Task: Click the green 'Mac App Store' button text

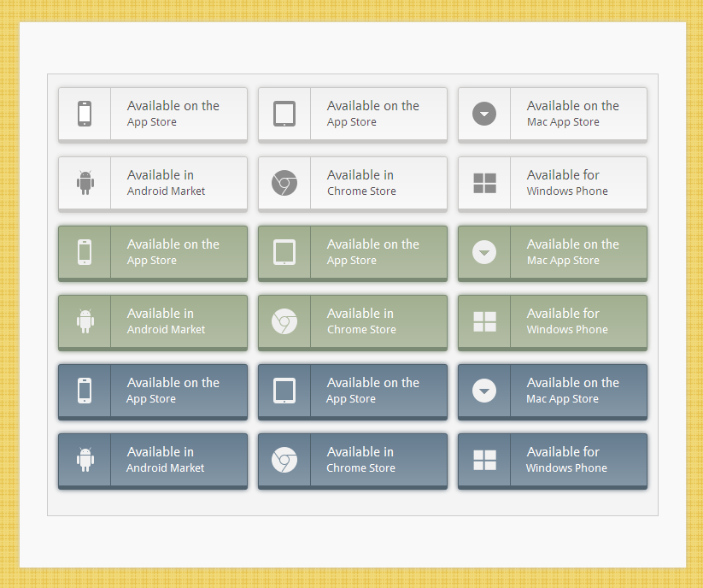Action: [x=563, y=261]
